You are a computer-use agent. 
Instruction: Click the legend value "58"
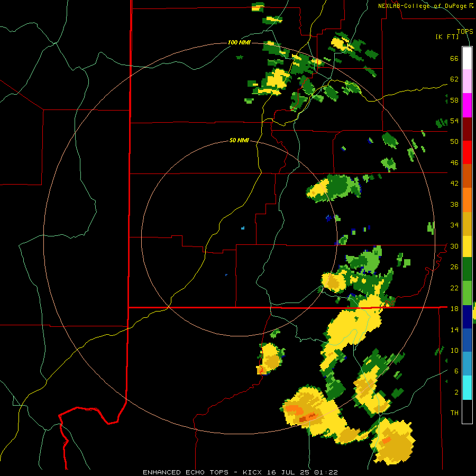pos(454,100)
